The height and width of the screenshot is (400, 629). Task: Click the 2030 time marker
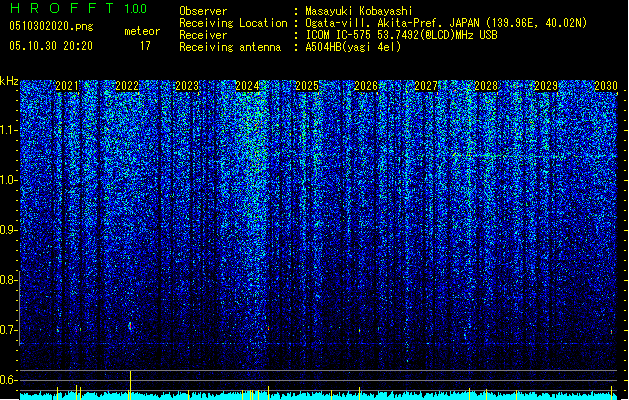[606, 86]
